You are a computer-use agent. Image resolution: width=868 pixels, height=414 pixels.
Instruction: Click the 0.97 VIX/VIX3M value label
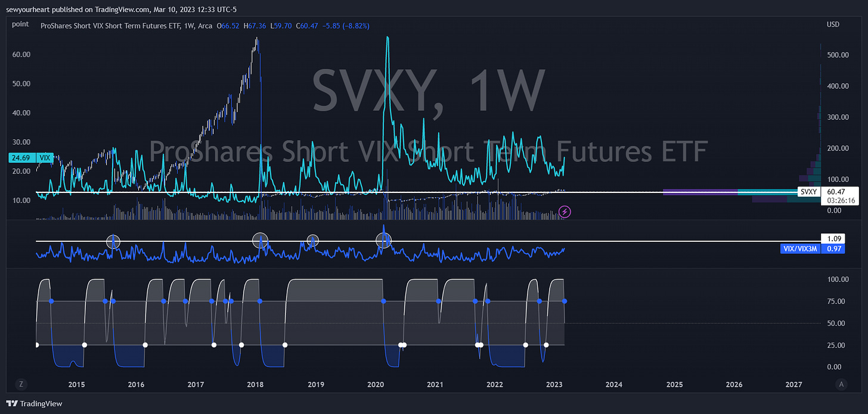coord(833,249)
